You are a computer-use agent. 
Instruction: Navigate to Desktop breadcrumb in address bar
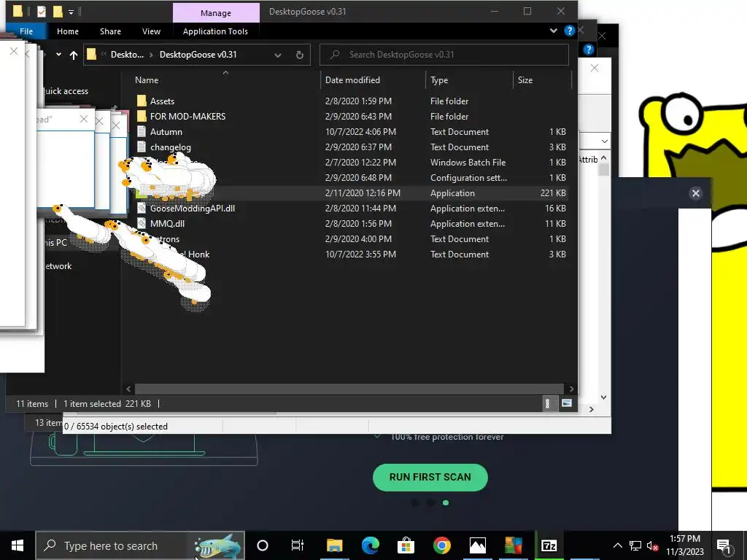[x=127, y=55]
